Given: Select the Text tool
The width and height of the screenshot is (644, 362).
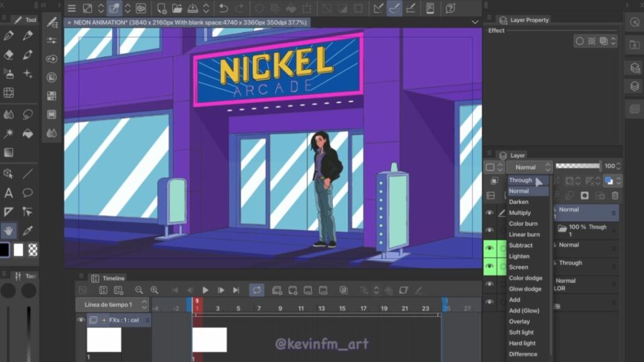Looking at the screenshot, I should click(x=9, y=193).
